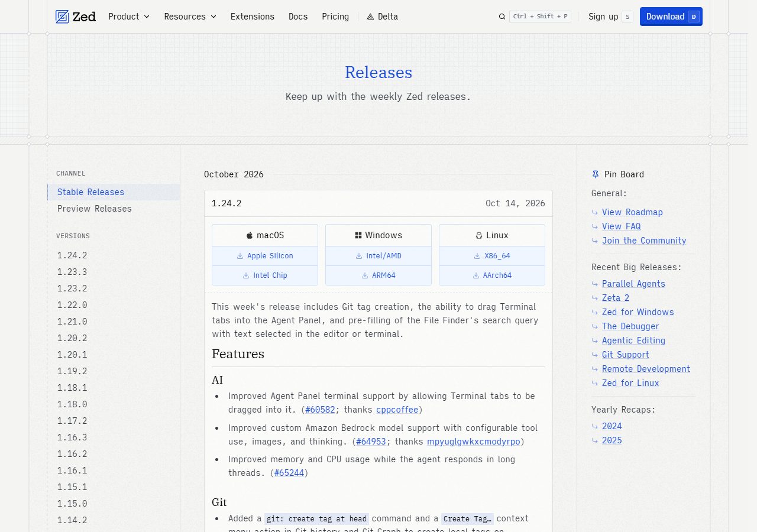Jump to version 1.20.2 in list

[72, 338]
